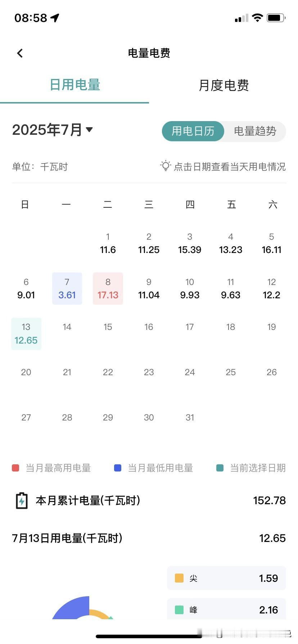Tap monthly total value 152.78
This screenshot has width=298, height=644.
click(269, 501)
